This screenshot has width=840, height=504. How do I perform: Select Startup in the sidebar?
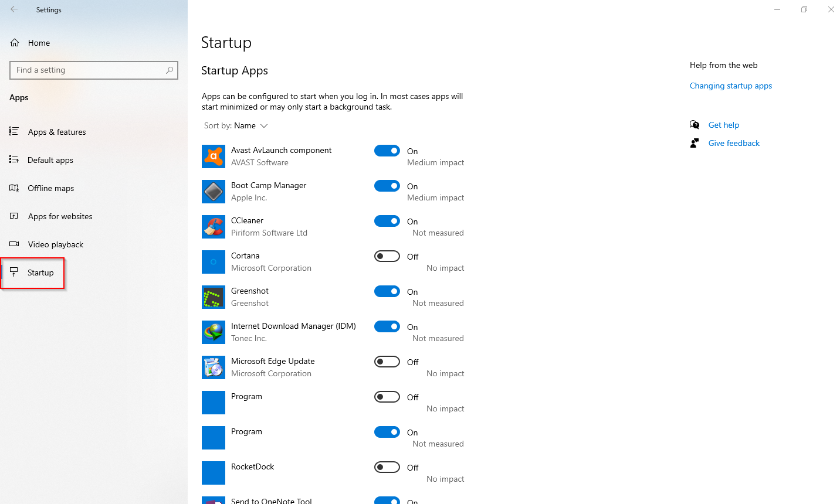click(40, 273)
